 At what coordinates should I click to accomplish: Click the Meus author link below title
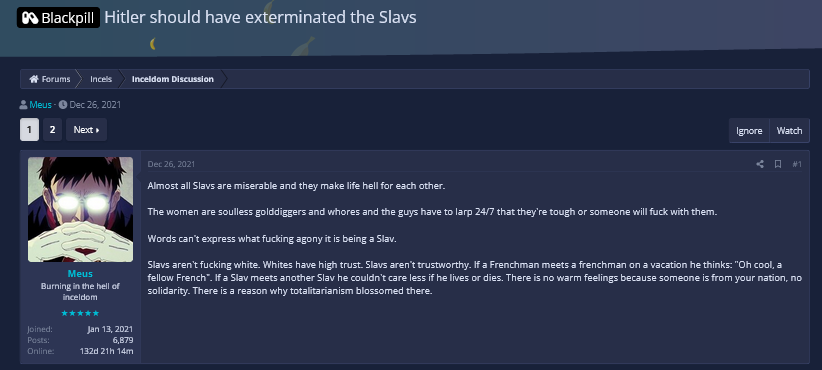[40, 105]
